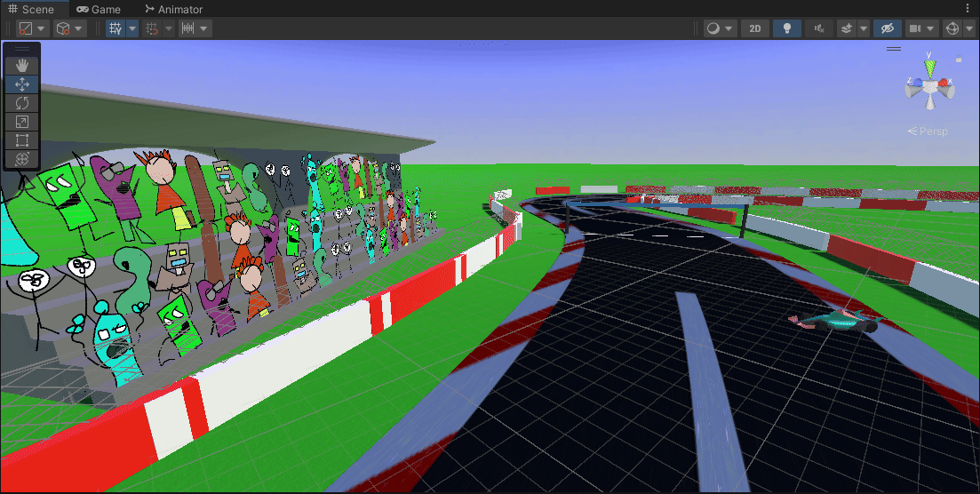
Task: Open the grid snapping dropdown arrow
Action: click(x=168, y=28)
